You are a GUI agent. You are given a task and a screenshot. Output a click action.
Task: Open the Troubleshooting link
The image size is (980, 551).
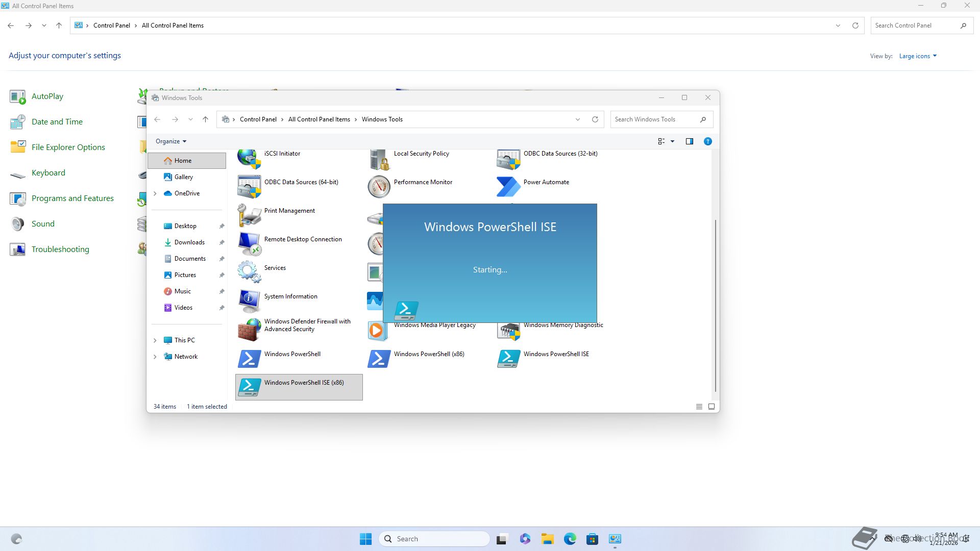[x=60, y=249]
